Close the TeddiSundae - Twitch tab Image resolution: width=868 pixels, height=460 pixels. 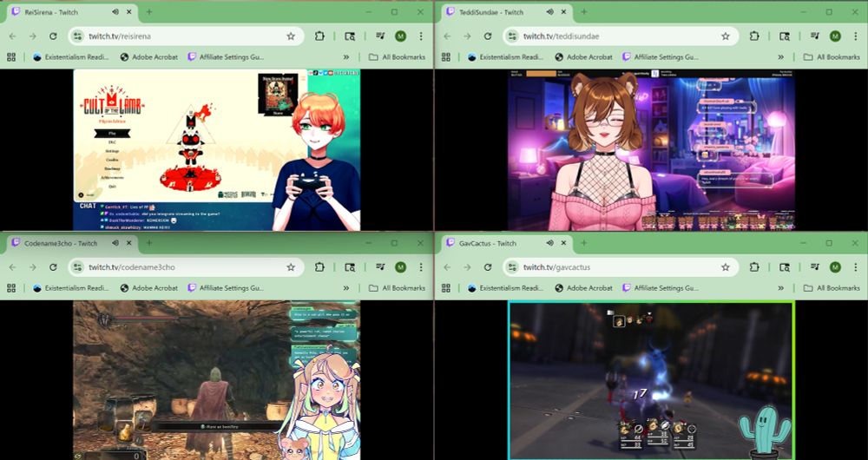[563, 11]
